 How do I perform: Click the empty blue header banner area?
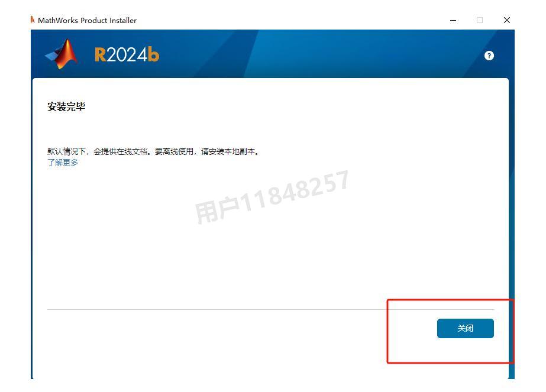(314, 54)
